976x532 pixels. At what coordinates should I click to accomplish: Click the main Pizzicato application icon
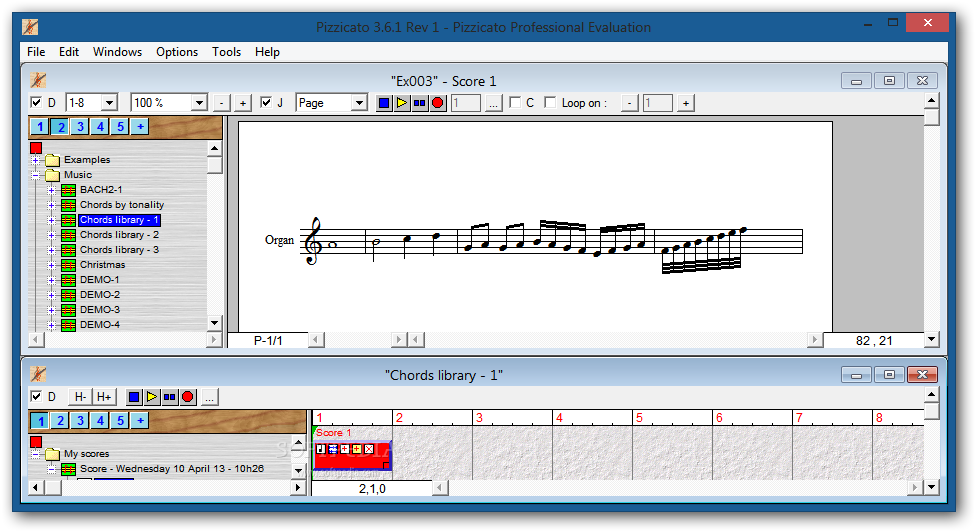pos(30,27)
